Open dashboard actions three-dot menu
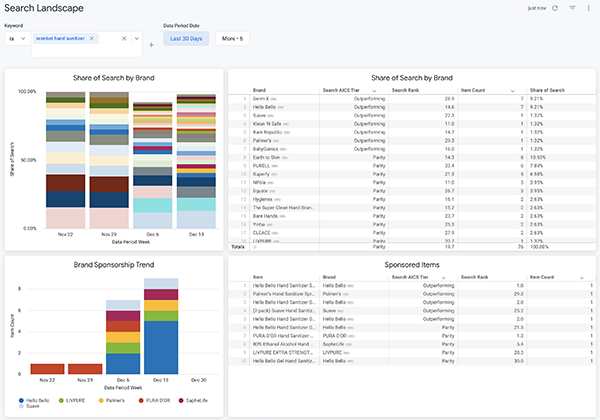 click(x=589, y=8)
